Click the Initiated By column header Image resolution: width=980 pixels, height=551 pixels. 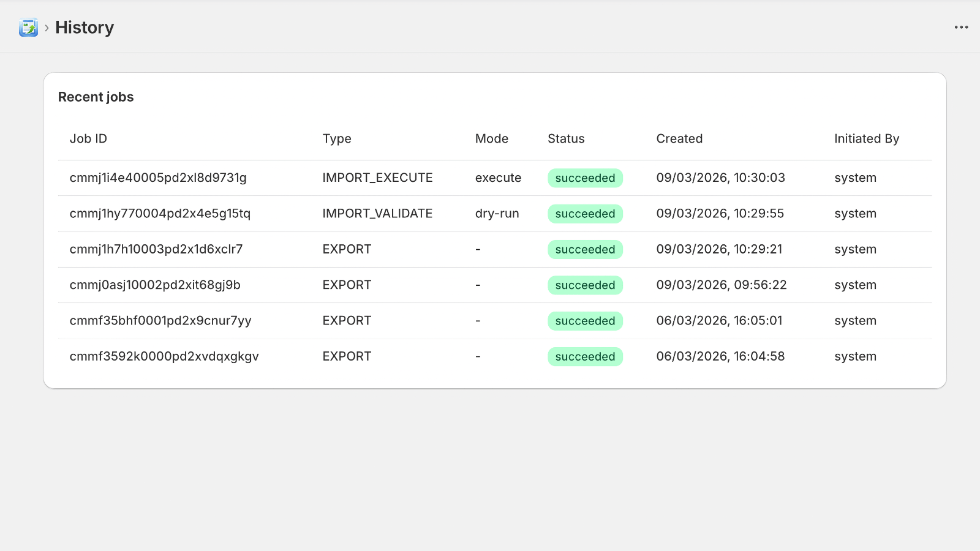pos(867,139)
